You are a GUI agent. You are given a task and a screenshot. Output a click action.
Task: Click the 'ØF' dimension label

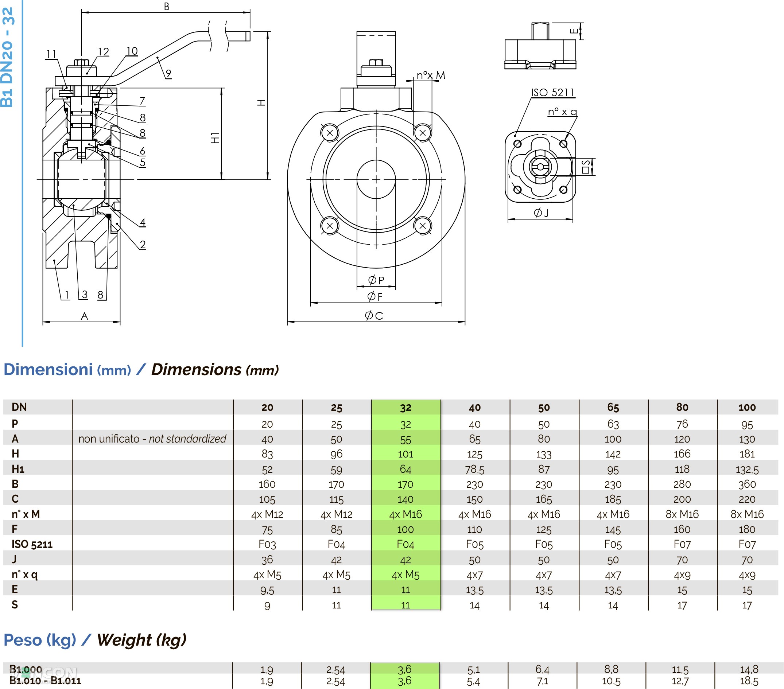click(x=375, y=296)
